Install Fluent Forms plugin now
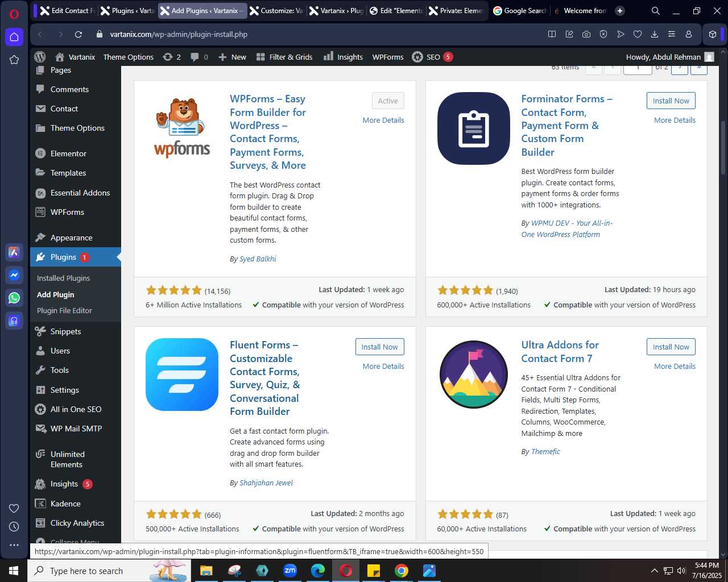728x582 pixels. point(379,347)
